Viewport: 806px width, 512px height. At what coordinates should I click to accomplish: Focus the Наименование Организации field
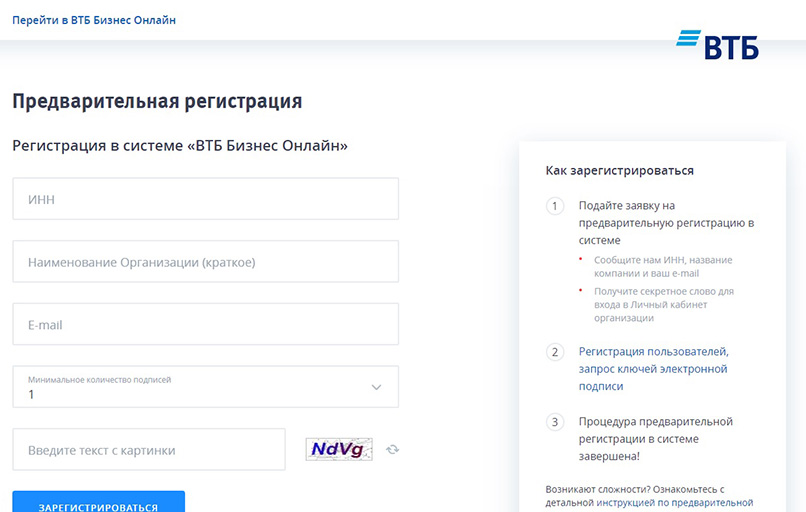tap(206, 262)
